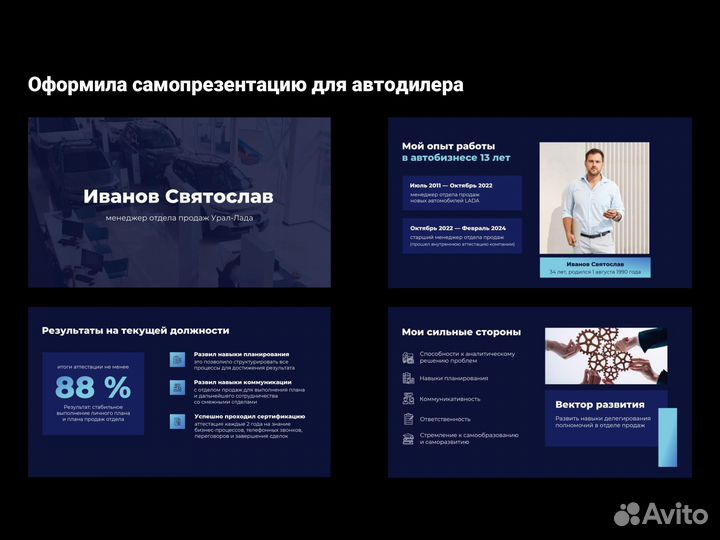Image resolution: width=720 pixels, height=540 pixels.
Task: Click the 'Коммуникативность' list item
Action: [x=450, y=399]
